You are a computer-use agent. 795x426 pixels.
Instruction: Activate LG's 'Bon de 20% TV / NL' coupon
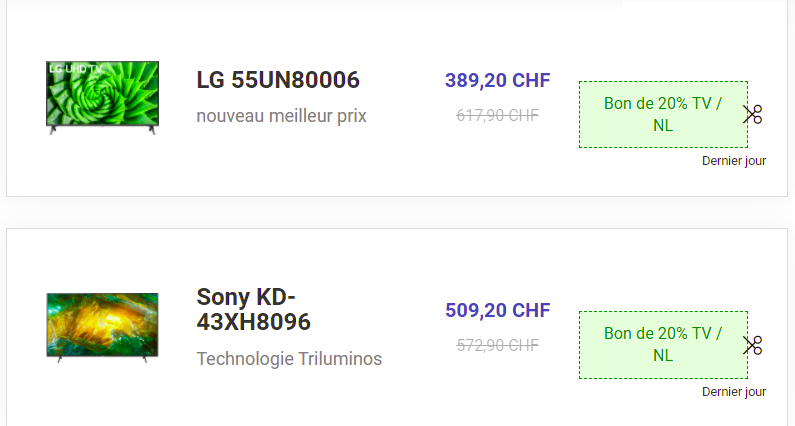point(663,115)
